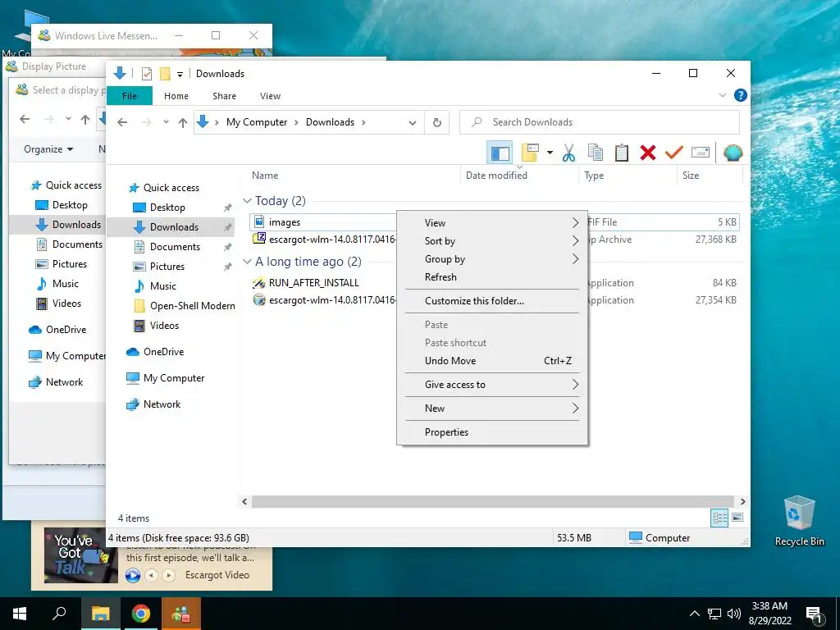
Task: Collapse the Today (2) group
Action: click(247, 201)
